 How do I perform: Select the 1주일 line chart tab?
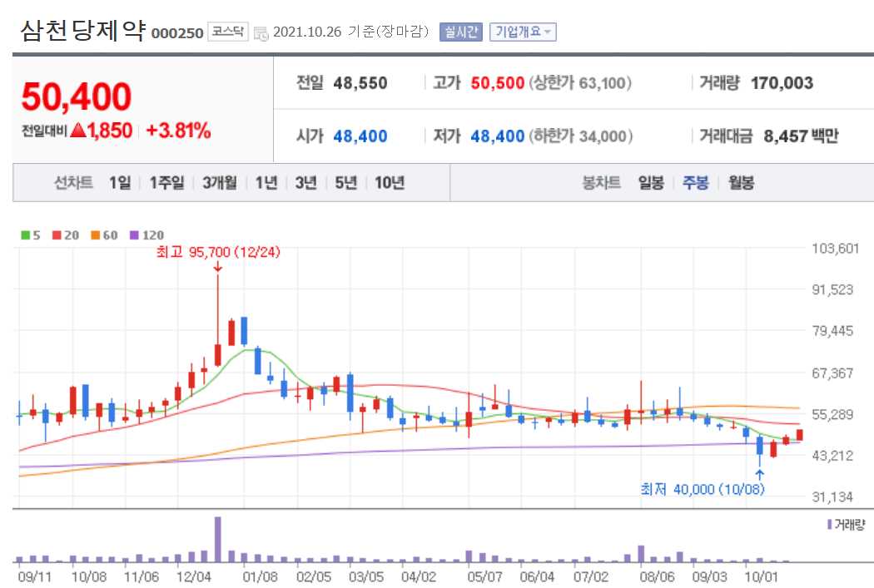coord(166,183)
